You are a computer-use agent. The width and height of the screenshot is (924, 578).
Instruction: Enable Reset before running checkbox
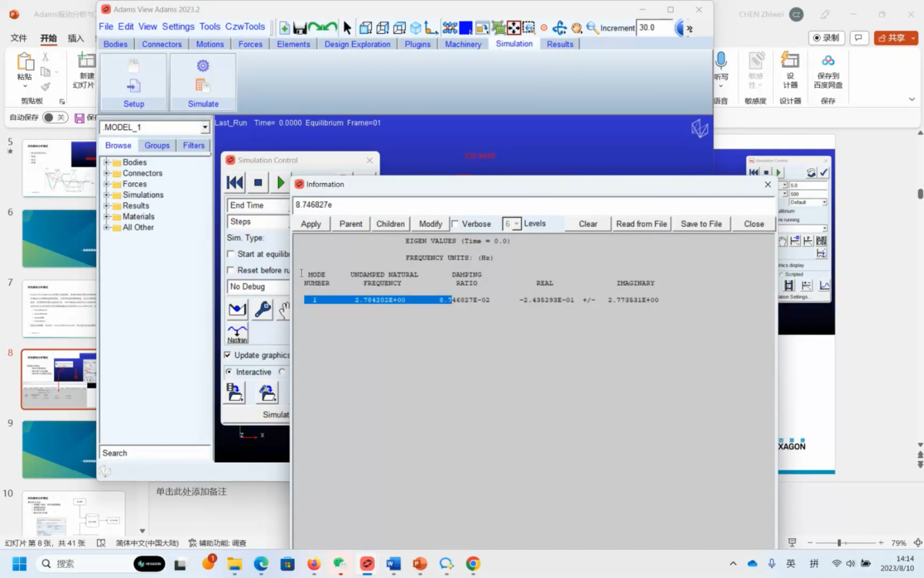coord(231,270)
